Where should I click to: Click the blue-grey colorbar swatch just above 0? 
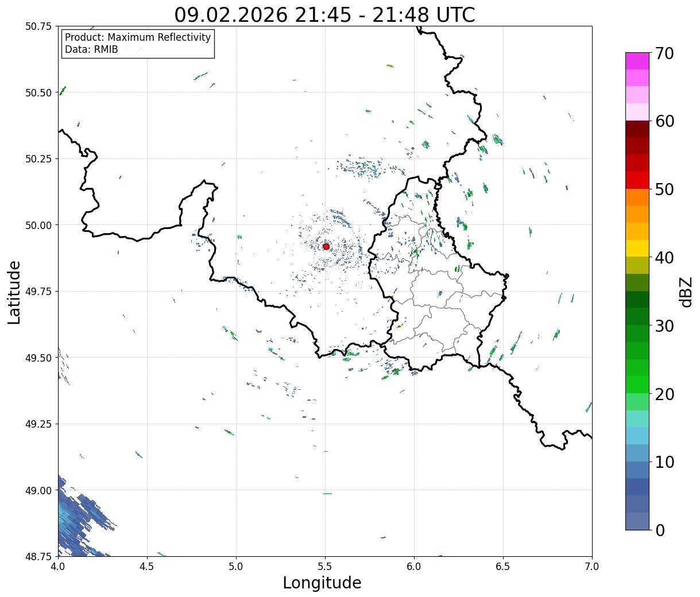637,521
